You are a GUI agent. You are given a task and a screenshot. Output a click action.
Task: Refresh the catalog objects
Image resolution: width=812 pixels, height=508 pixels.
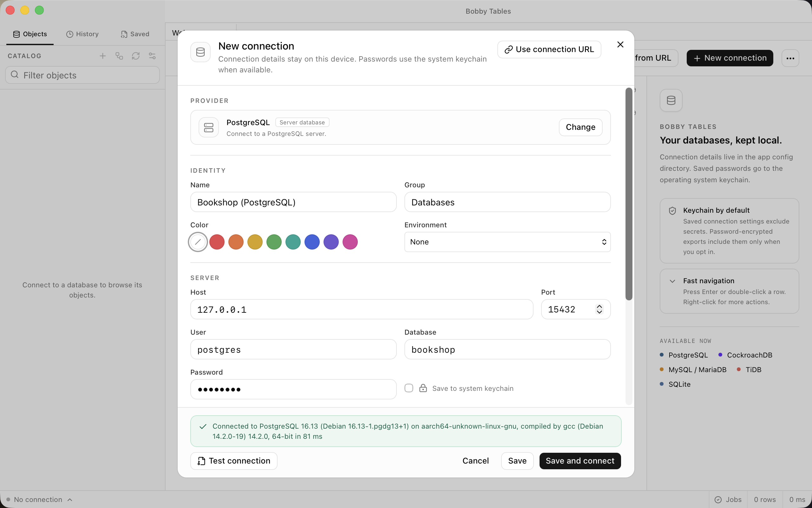[135, 56]
